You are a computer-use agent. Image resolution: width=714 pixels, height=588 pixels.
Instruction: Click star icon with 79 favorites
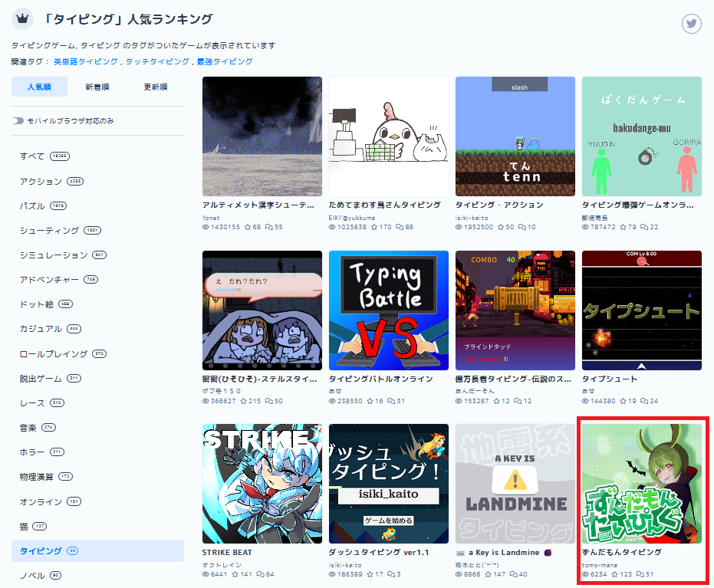click(x=623, y=227)
